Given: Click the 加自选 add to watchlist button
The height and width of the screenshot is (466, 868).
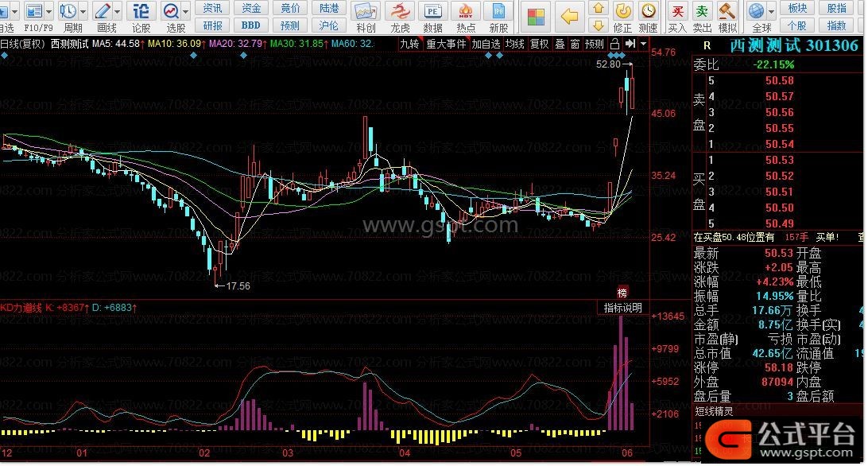Looking at the screenshot, I should point(486,44).
